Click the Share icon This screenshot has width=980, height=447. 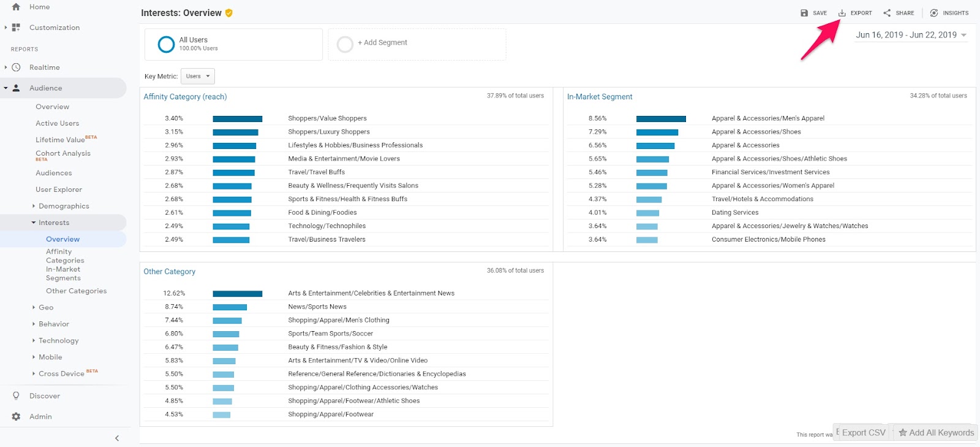pos(887,13)
